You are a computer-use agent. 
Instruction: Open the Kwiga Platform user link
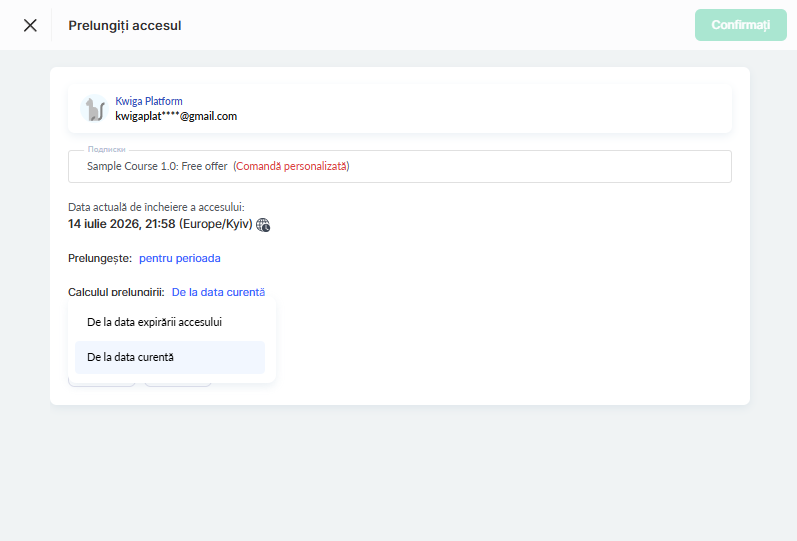pos(149,101)
